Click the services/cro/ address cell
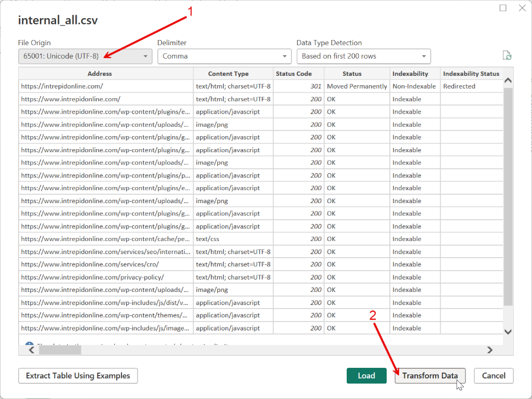The height and width of the screenshot is (399, 532). click(106, 264)
